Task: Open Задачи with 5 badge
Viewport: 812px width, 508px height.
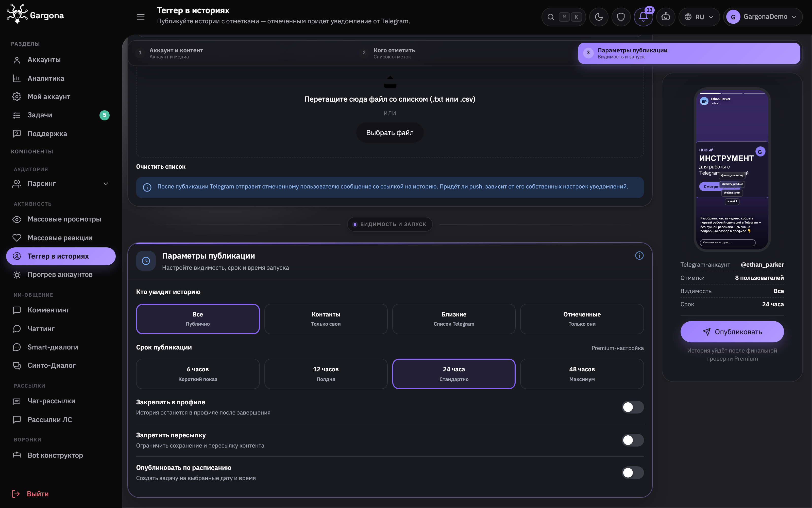Action: [61, 115]
